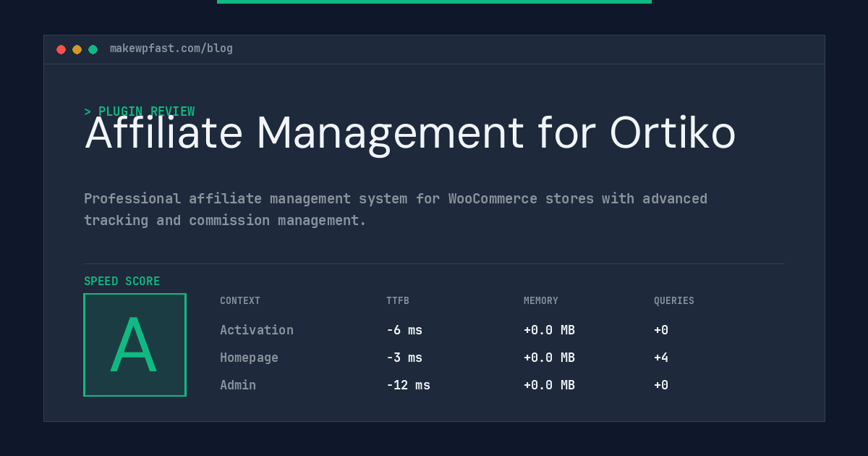
Task: Click Activation queries value '+0'
Action: point(661,330)
